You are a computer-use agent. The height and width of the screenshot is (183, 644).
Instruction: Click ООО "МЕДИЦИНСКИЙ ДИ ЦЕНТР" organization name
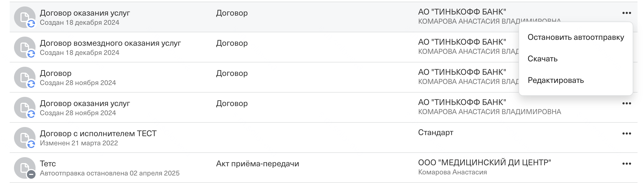click(484, 163)
